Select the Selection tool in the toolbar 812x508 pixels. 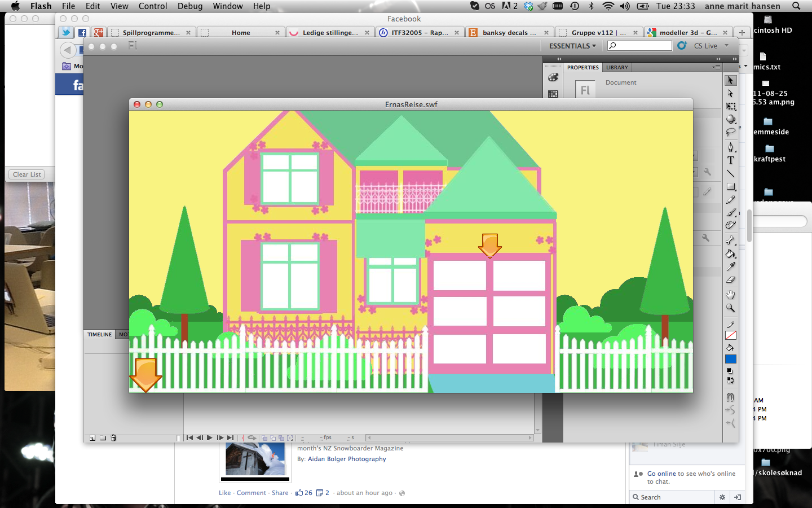pyautogui.click(x=730, y=81)
